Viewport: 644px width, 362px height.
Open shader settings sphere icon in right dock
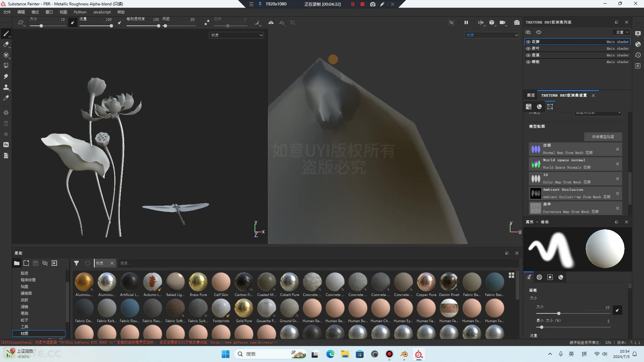(x=638, y=44)
